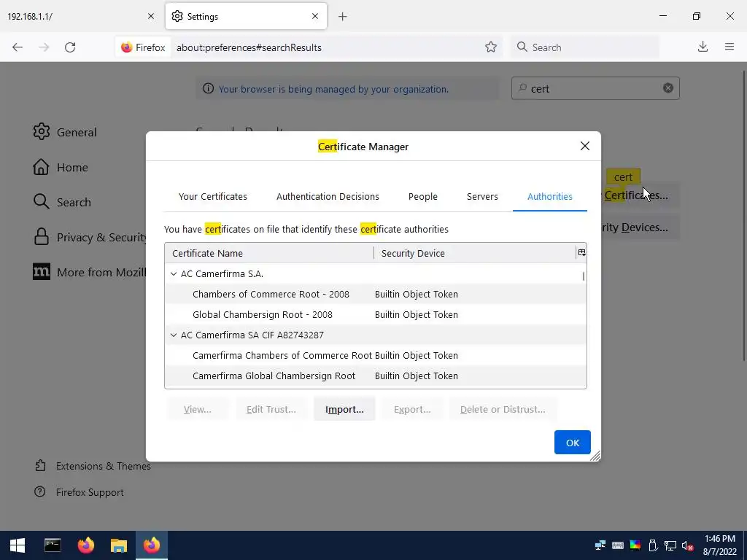The image size is (747, 560).
Task: Click Delete or Distrust... button
Action: 503,409
